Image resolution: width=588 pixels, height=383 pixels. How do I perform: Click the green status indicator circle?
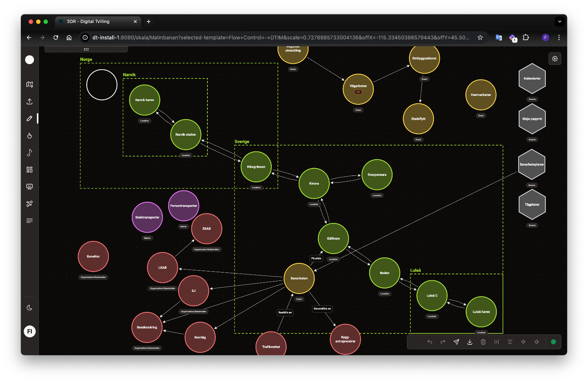(x=554, y=342)
